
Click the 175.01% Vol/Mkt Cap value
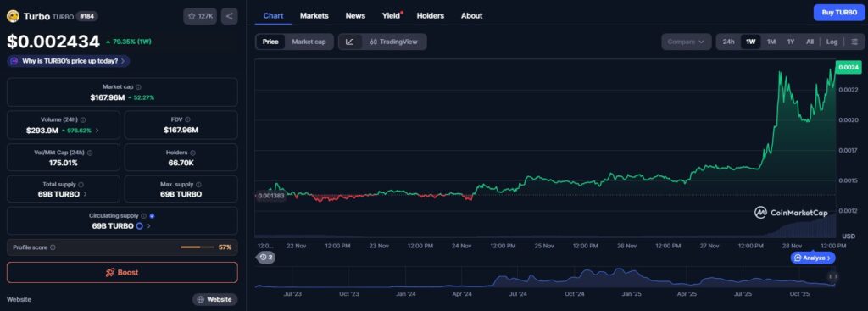(63, 163)
